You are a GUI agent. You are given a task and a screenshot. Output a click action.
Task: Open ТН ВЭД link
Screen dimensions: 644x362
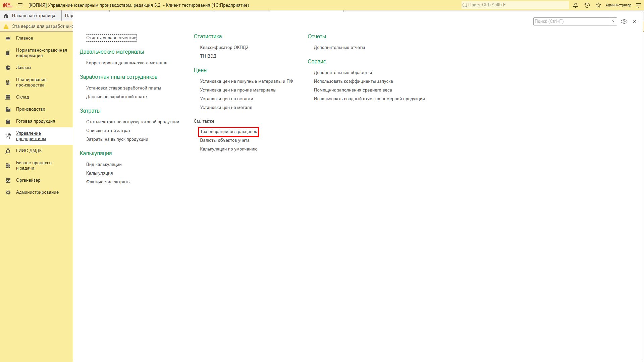[208, 56]
